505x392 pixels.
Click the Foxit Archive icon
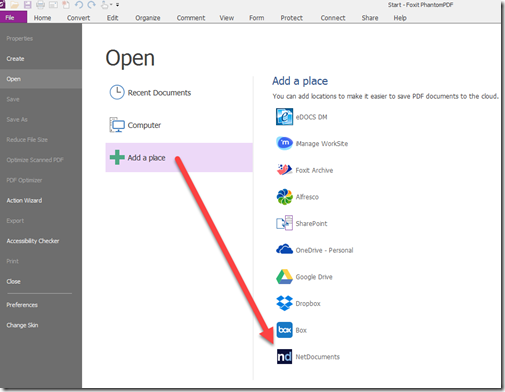point(284,170)
